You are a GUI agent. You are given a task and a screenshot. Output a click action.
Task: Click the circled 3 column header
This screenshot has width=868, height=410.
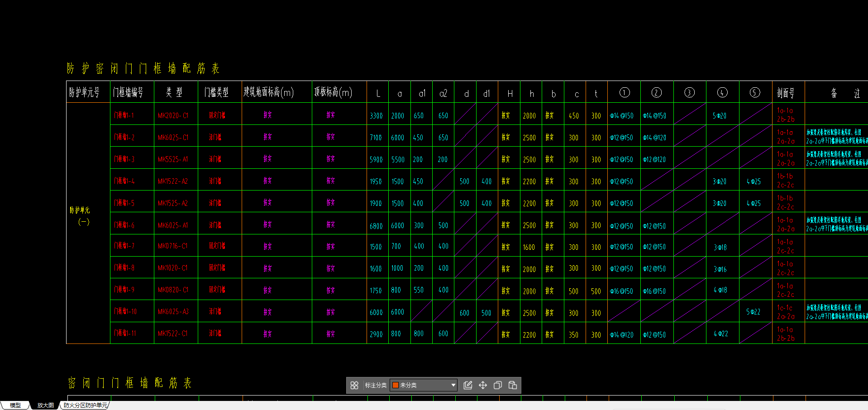coord(689,92)
